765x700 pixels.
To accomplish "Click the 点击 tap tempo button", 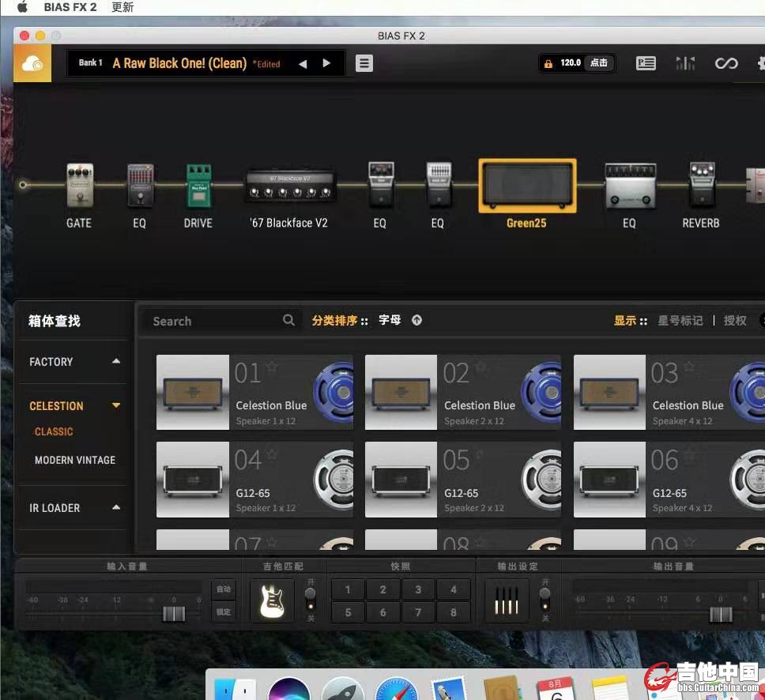I will point(599,63).
